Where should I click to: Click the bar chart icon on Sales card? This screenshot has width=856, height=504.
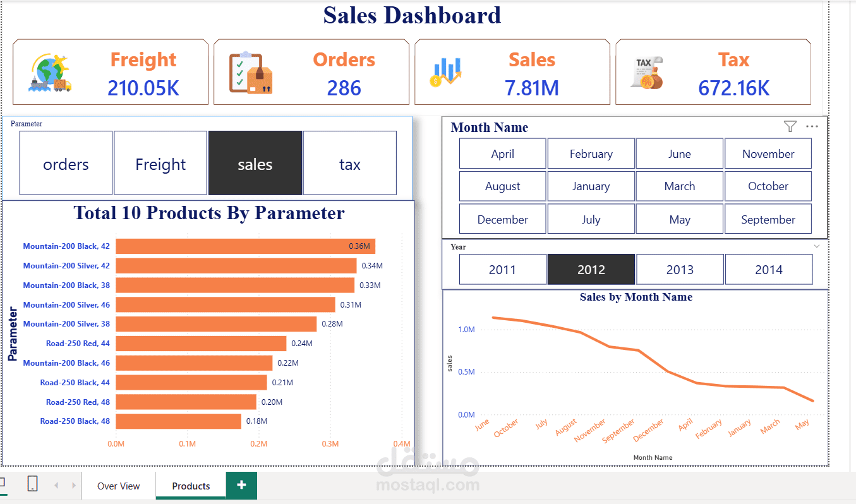click(447, 71)
